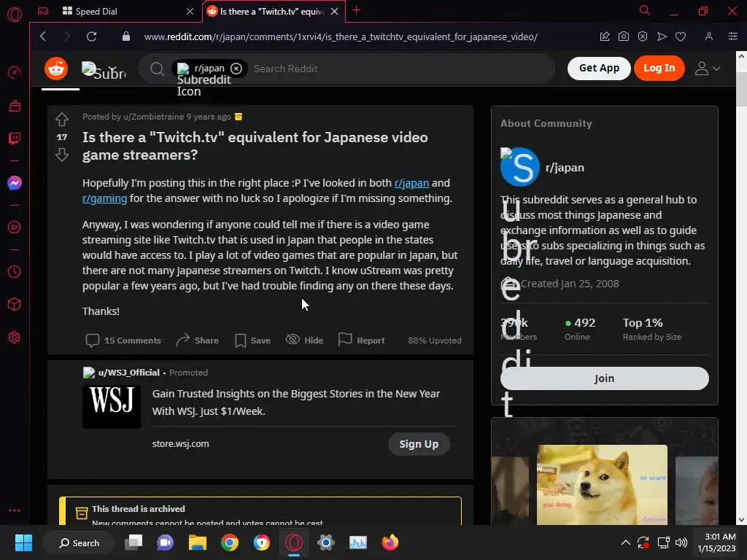Upvote the Twitch.tv equivalent post
The width and height of the screenshot is (747, 560).
62,119
